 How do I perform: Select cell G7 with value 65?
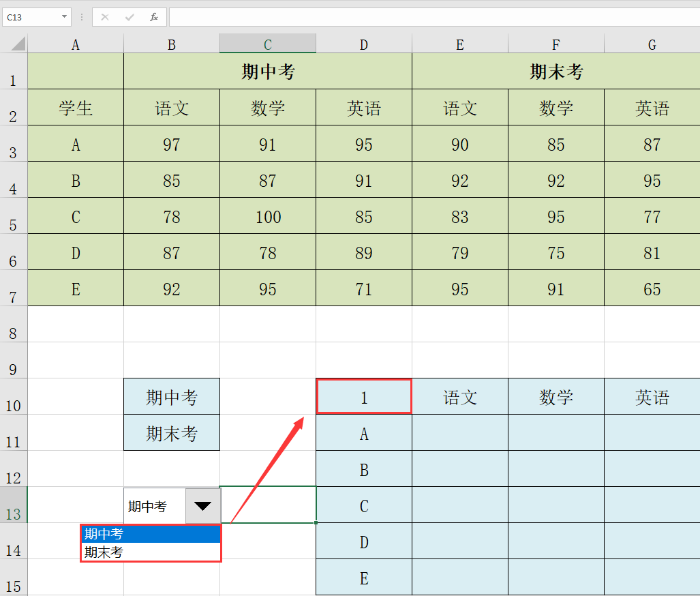pos(652,288)
